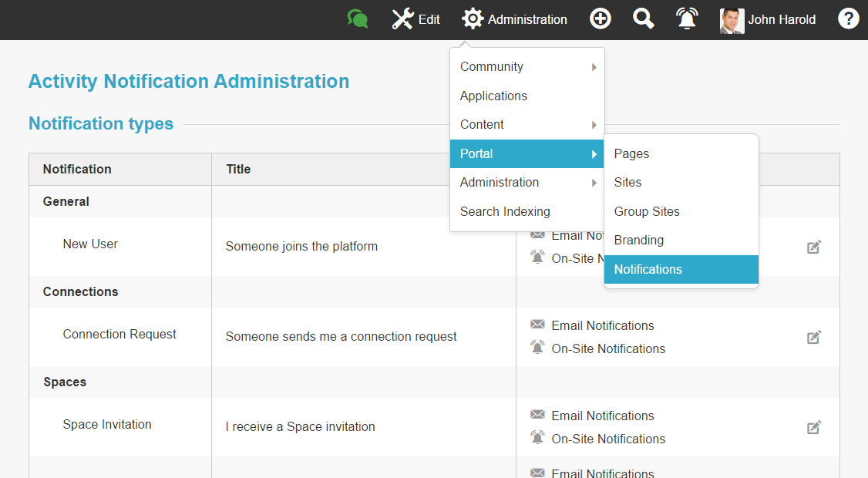Click the email envelope icon for Connection Request
Image resolution: width=868 pixels, height=478 pixels.
coord(538,325)
